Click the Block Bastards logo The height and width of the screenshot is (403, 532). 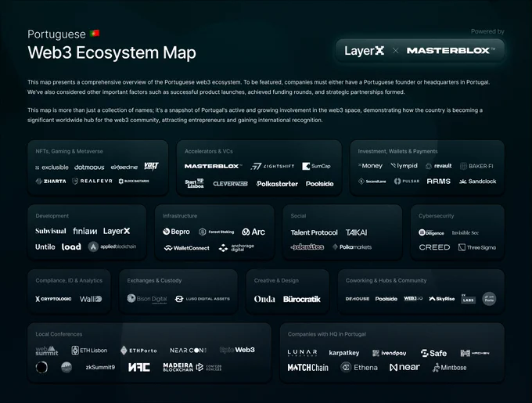pyautogui.click(x=134, y=181)
